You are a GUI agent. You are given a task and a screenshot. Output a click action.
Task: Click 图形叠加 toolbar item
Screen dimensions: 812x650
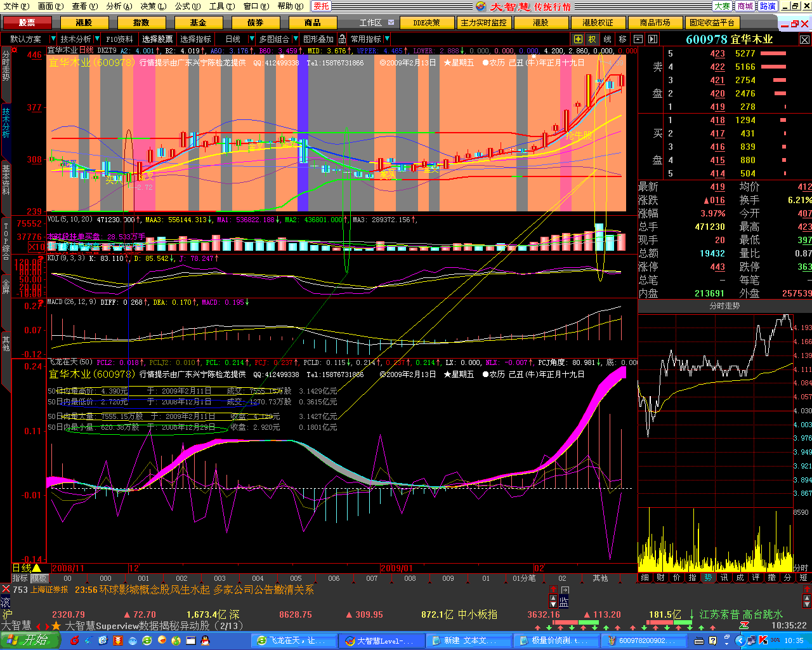[318, 39]
